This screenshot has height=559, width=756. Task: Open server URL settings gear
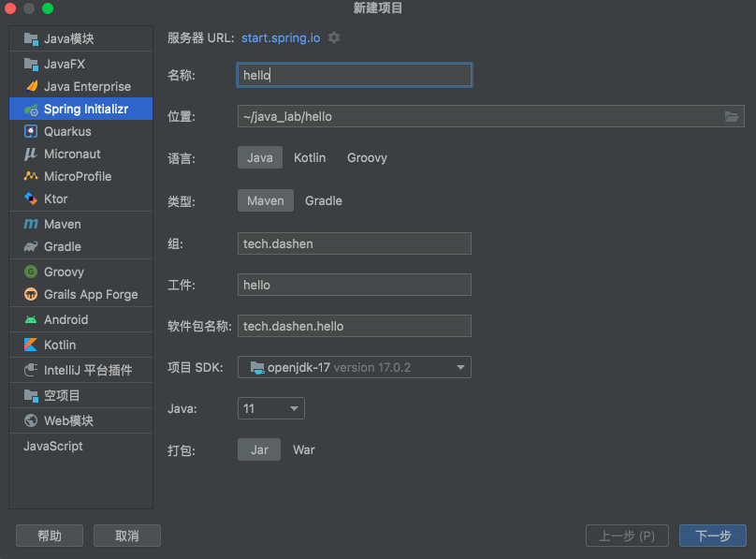tap(334, 37)
